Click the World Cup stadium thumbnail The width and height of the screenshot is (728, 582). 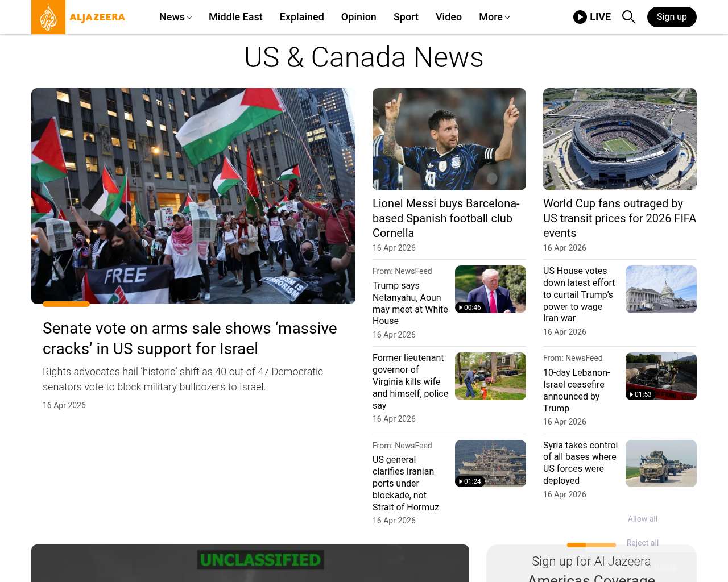tap(619, 139)
